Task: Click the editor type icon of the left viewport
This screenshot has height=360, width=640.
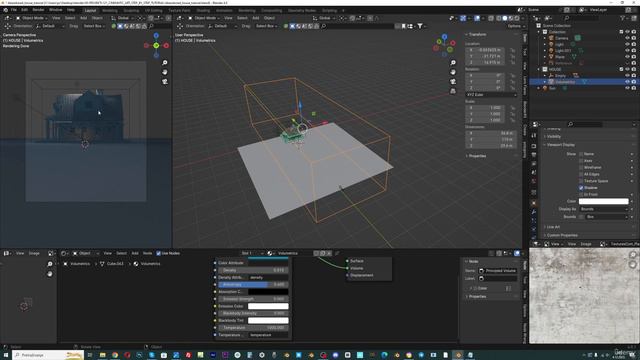Action: [x=7, y=18]
